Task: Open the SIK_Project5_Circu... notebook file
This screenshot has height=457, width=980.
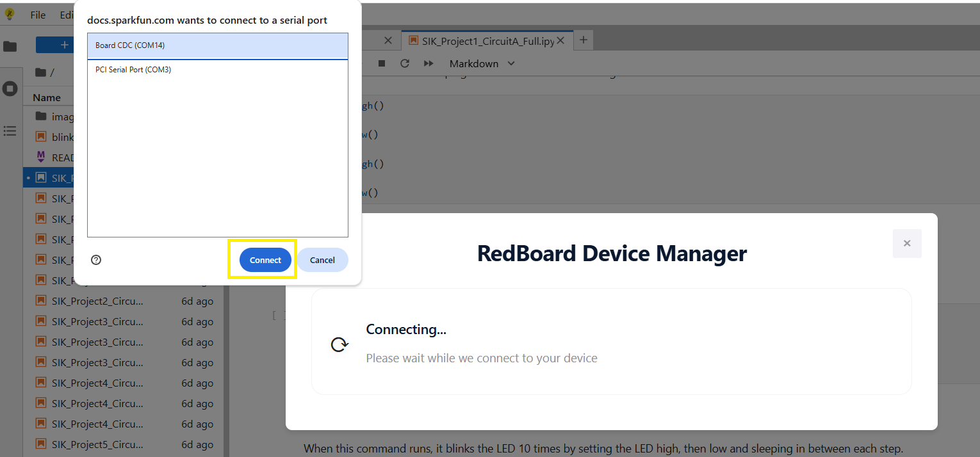Action: point(97,444)
